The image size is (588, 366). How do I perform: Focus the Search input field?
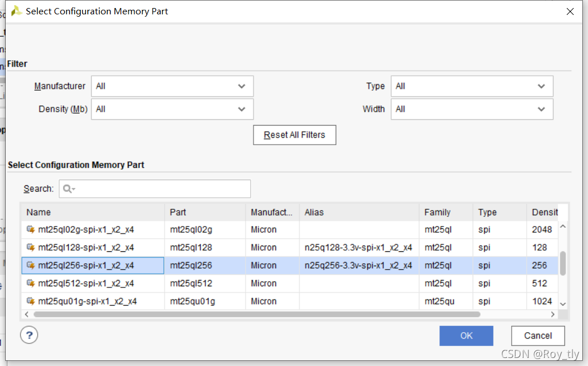pos(155,189)
